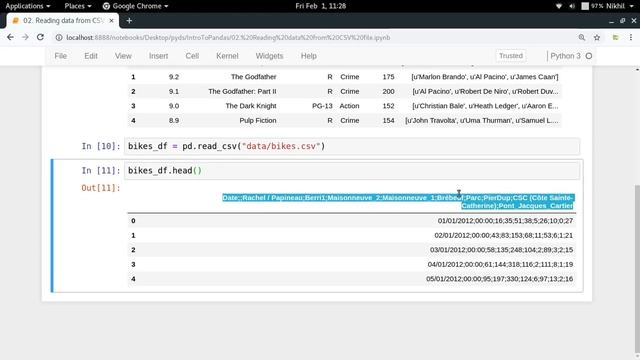
Task: Click the John Travolta actors list cell
Action: [x=482, y=120]
